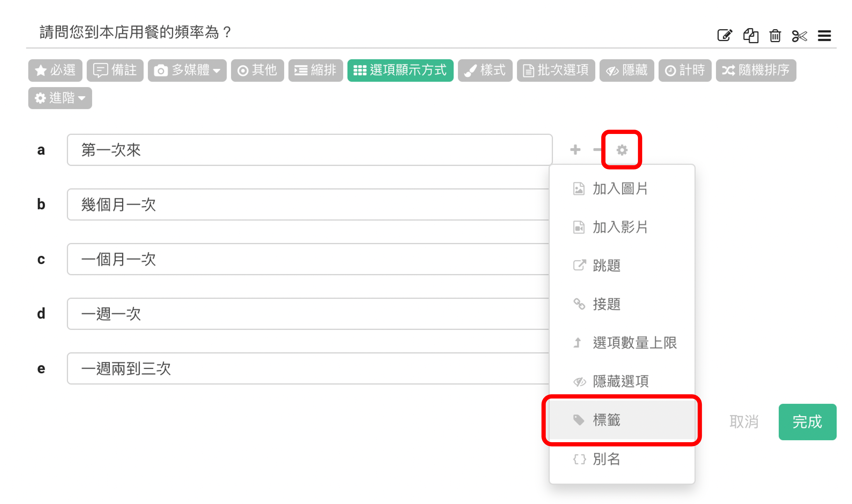Image resolution: width=852 pixels, height=504 pixels.
Task: Toggle 隨機排序 random order
Action: coord(756,70)
